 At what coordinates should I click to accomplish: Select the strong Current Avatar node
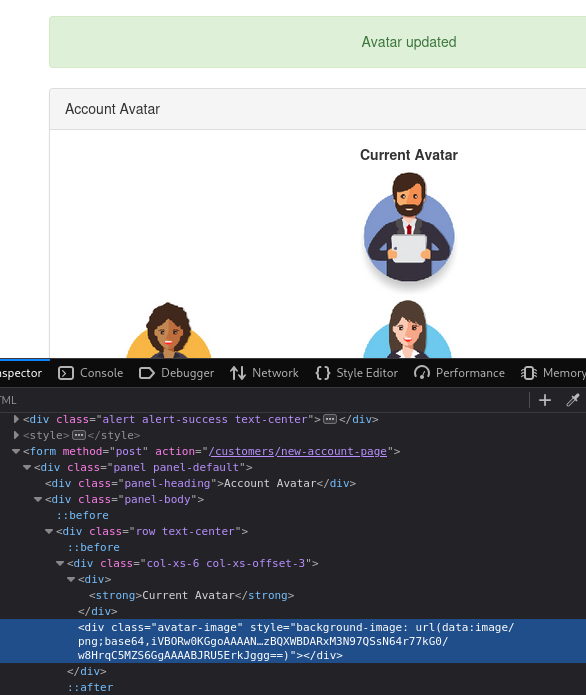click(x=191, y=595)
